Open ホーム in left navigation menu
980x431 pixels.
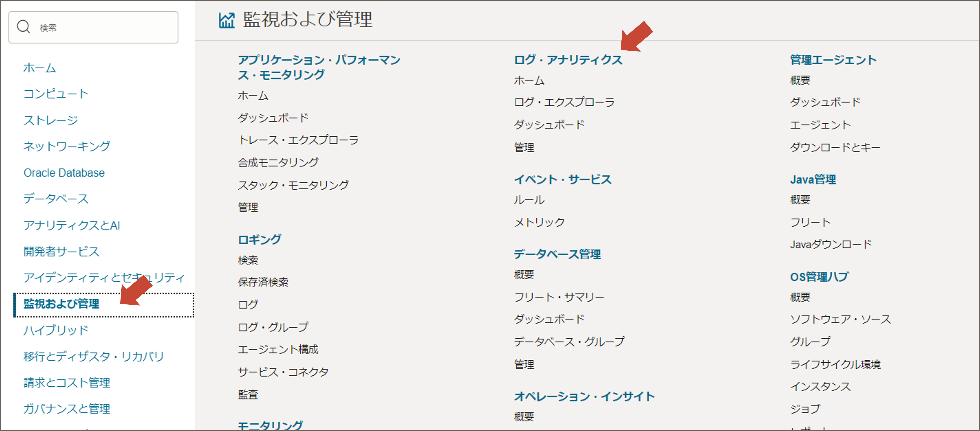click(40, 68)
